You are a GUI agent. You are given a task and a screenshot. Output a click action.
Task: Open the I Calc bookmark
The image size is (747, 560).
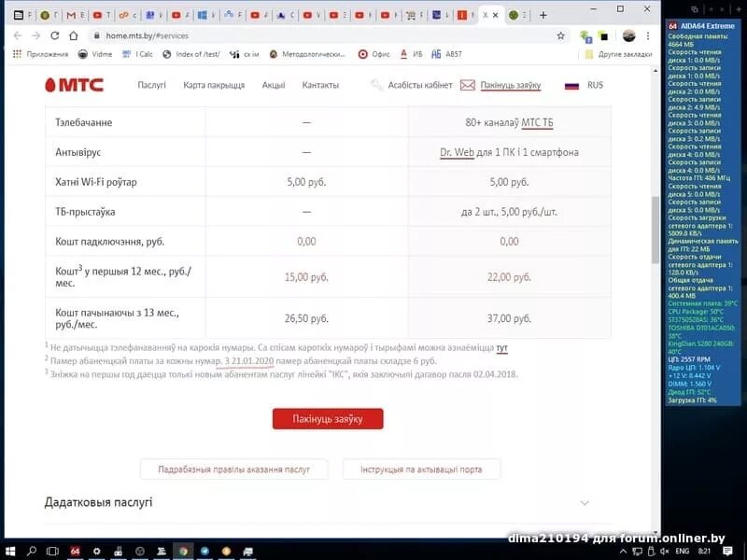coord(137,54)
